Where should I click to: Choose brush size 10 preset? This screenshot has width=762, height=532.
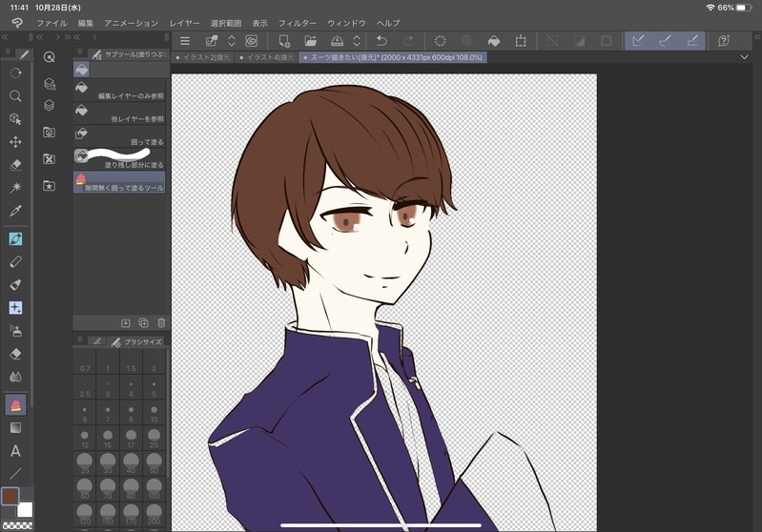click(x=154, y=414)
